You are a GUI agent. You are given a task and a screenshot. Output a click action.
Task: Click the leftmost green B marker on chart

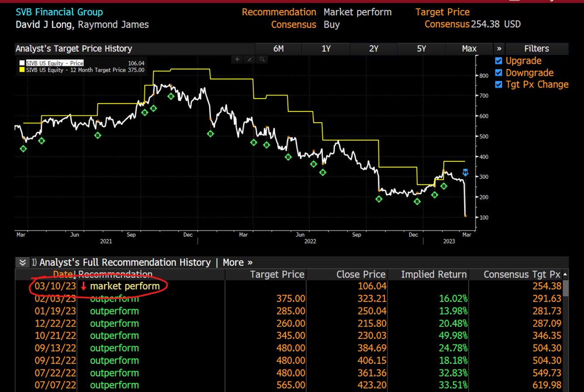pyautogui.click(x=23, y=149)
